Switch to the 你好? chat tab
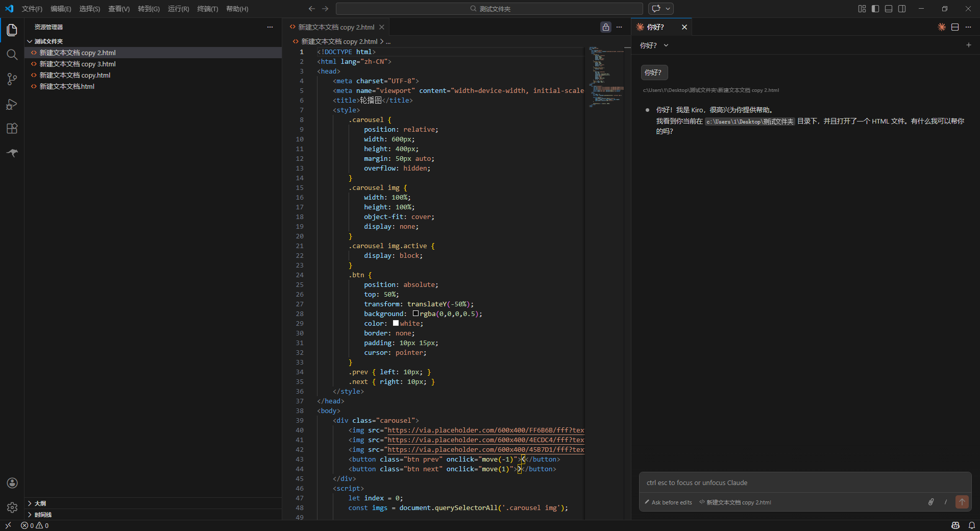Image resolution: width=980 pixels, height=531 pixels. [655, 27]
